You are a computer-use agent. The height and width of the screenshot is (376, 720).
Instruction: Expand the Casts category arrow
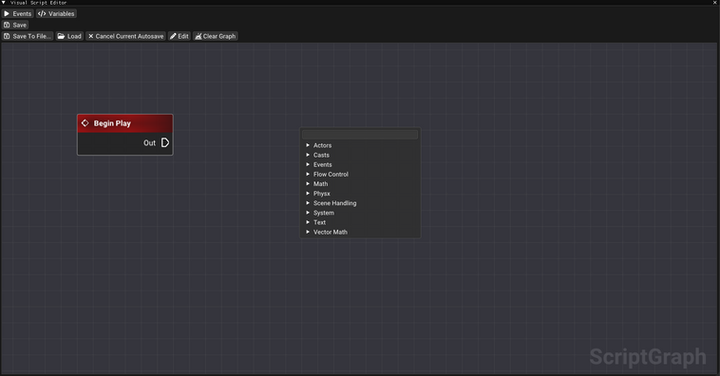pos(308,155)
